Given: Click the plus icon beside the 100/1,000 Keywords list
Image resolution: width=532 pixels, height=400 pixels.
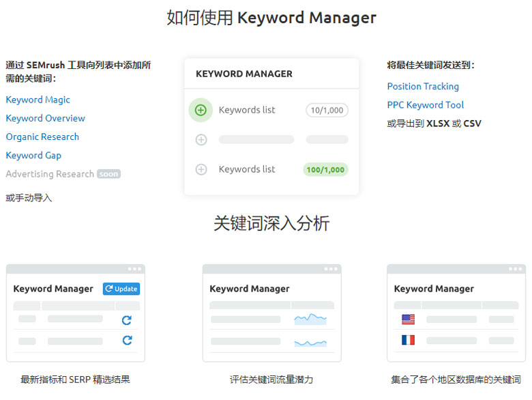Looking at the screenshot, I should (x=201, y=169).
